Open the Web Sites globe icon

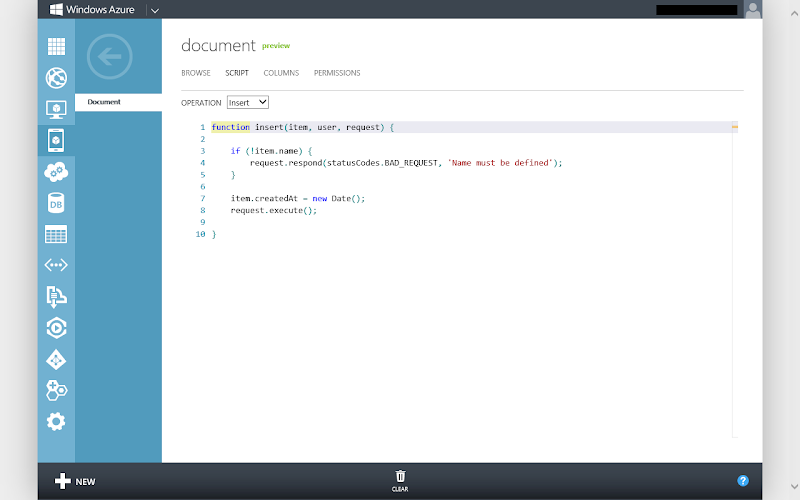(x=56, y=78)
